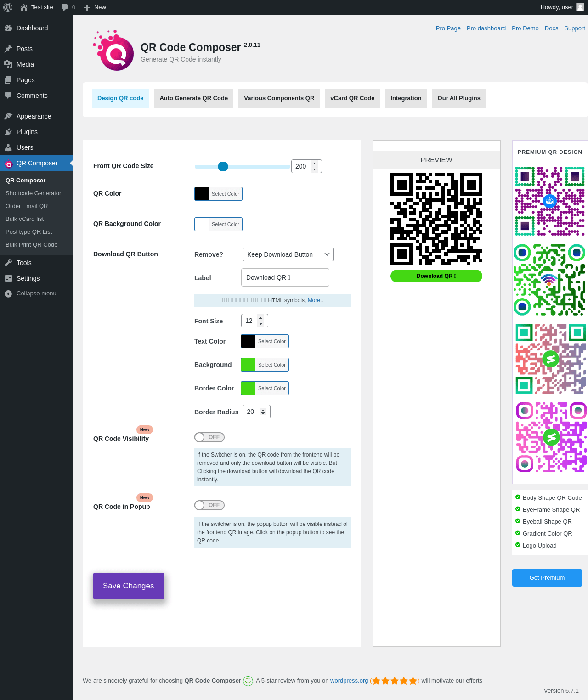The width and height of the screenshot is (588, 700).
Task: Click the red-purple gradient premium QR thumbnail
Action: (550, 359)
